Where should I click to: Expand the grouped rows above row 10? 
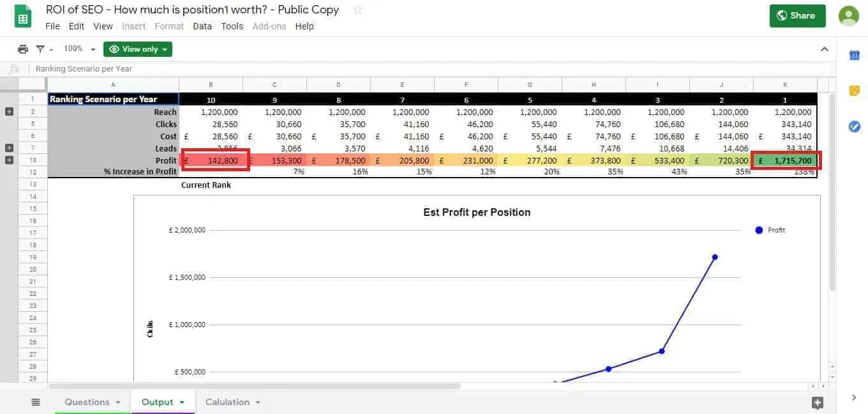click(x=9, y=160)
